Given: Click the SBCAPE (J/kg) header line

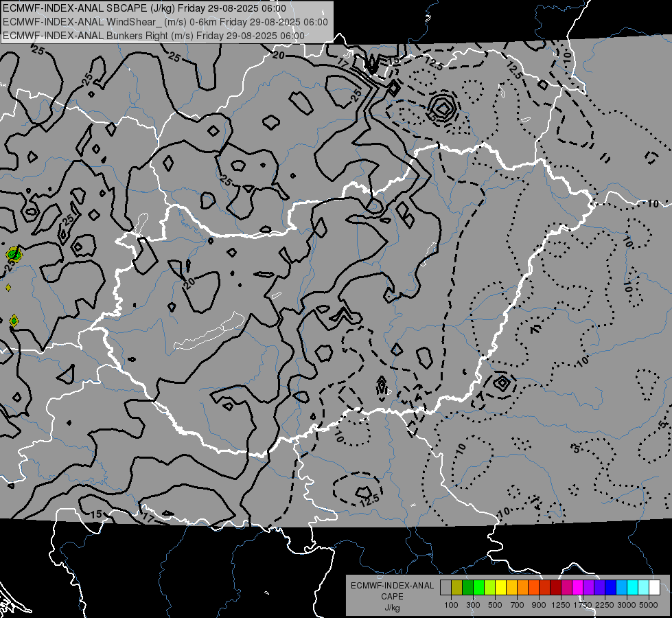Looking at the screenshot, I should (x=144, y=8).
